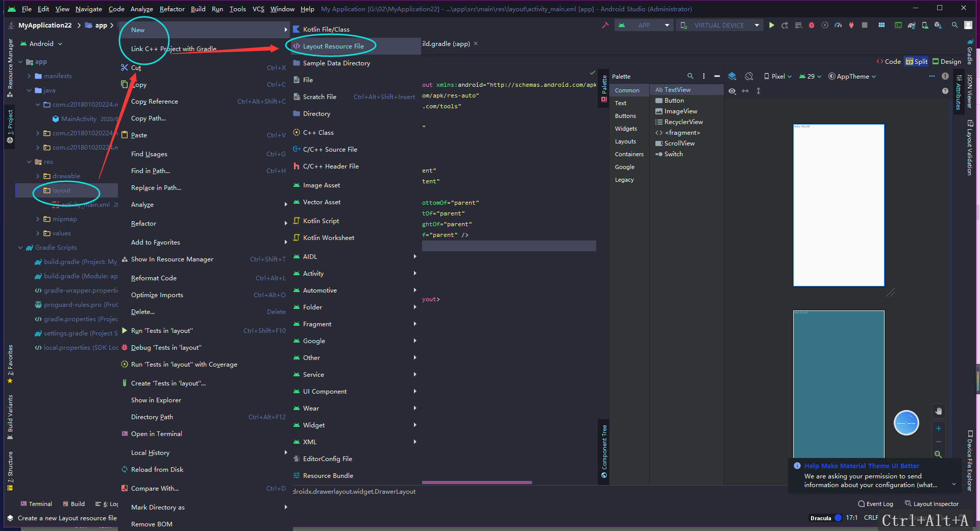Image resolution: width=980 pixels, height=531 pixels.
Task: Click the design help question mark icon
Action: [945, 91]
